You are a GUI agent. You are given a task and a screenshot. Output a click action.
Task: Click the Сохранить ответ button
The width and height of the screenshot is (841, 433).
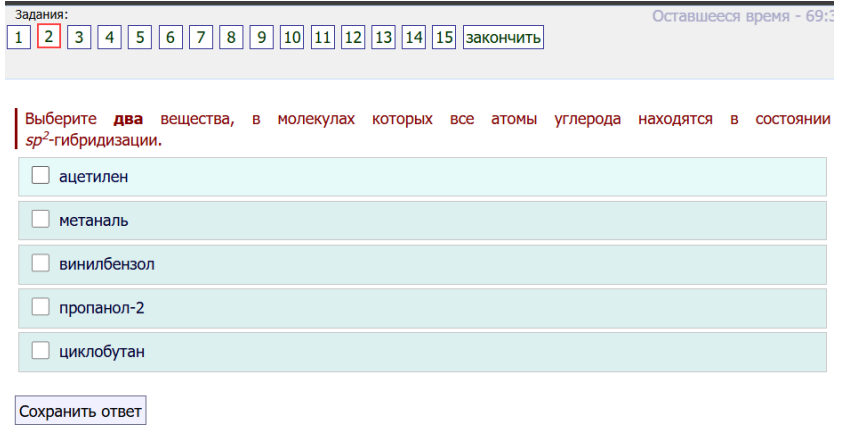click(x=81, y=411)
